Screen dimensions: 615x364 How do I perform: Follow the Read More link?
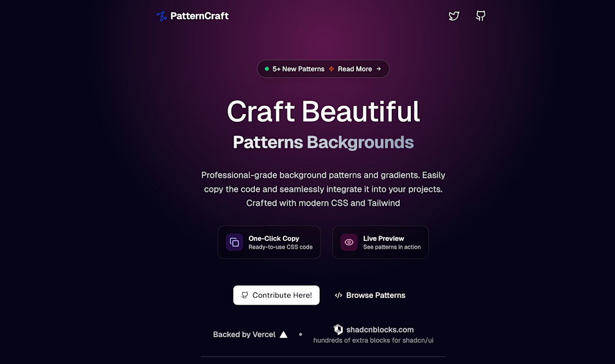pyautogui.click(x=354, y=69)
